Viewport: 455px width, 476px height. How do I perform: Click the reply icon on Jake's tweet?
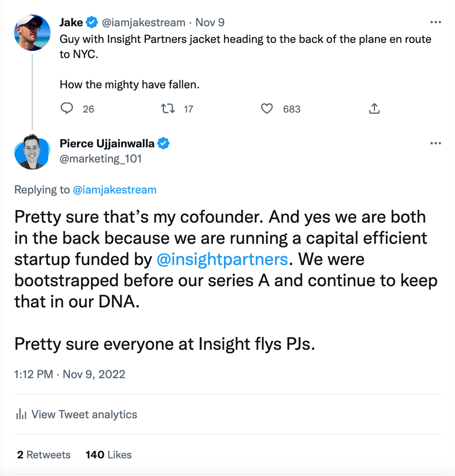67,108
